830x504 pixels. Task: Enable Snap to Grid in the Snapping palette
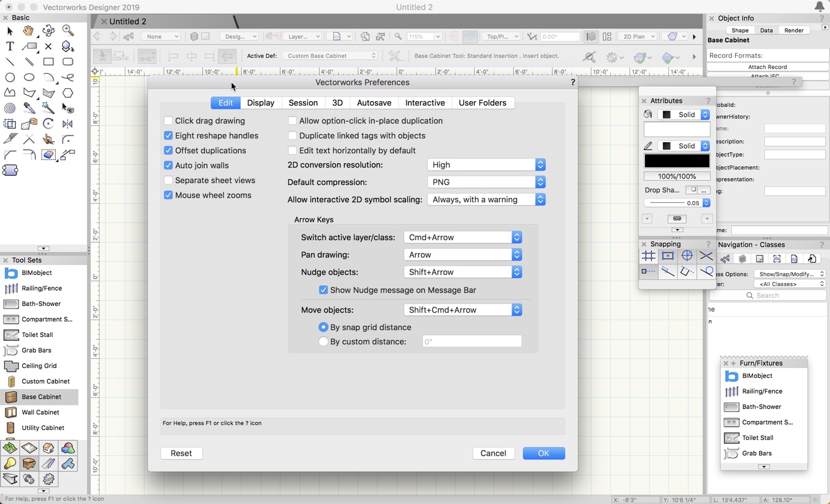point(648,255)
